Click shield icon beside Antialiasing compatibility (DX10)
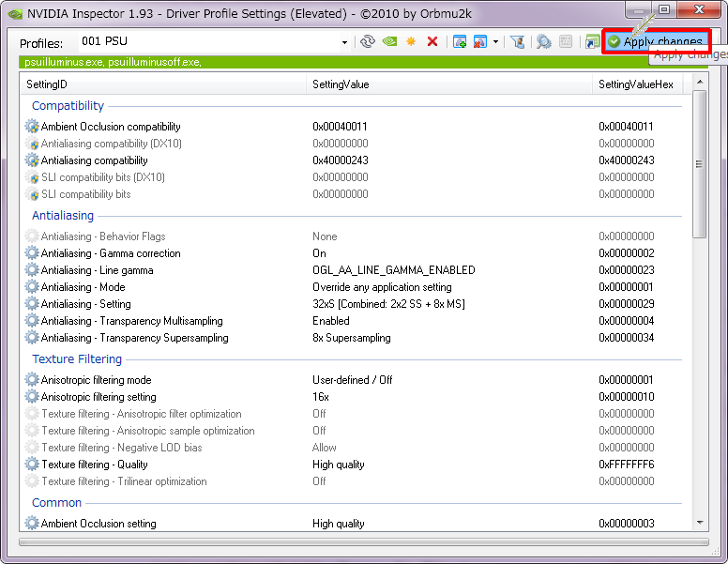 pyautogui.click(x=32, y=144)
